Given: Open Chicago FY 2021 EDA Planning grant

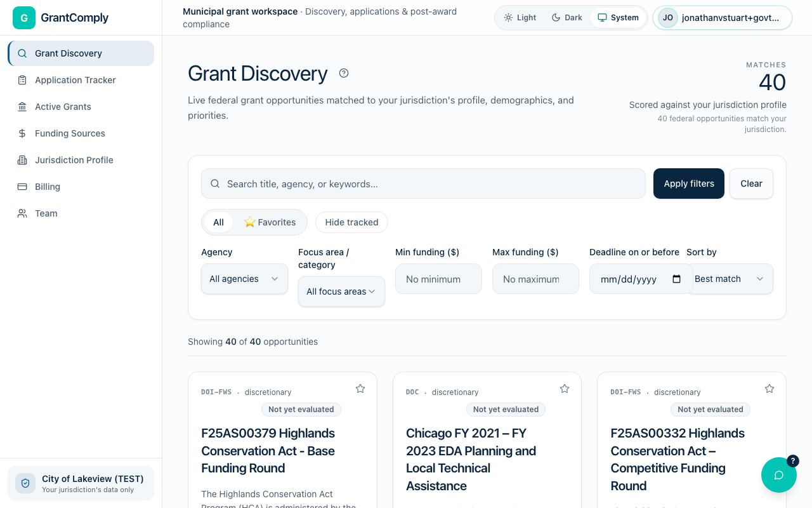Looking at the screenshot, I should pos(471,460).
